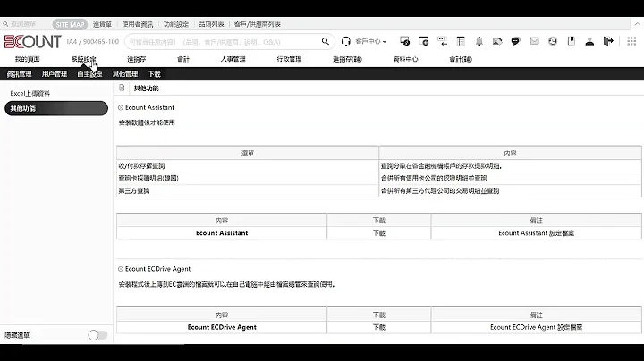Viewport: 644px width, 361px height.
Task: Click the monitor remote support icon
Action: click(404, 41)
